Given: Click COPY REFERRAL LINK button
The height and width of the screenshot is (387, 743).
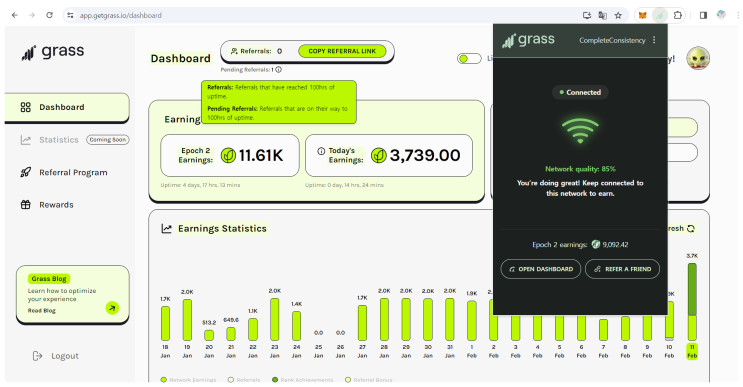Looking at the screenshot, I should pyautogui.click(x=342, y=51).
